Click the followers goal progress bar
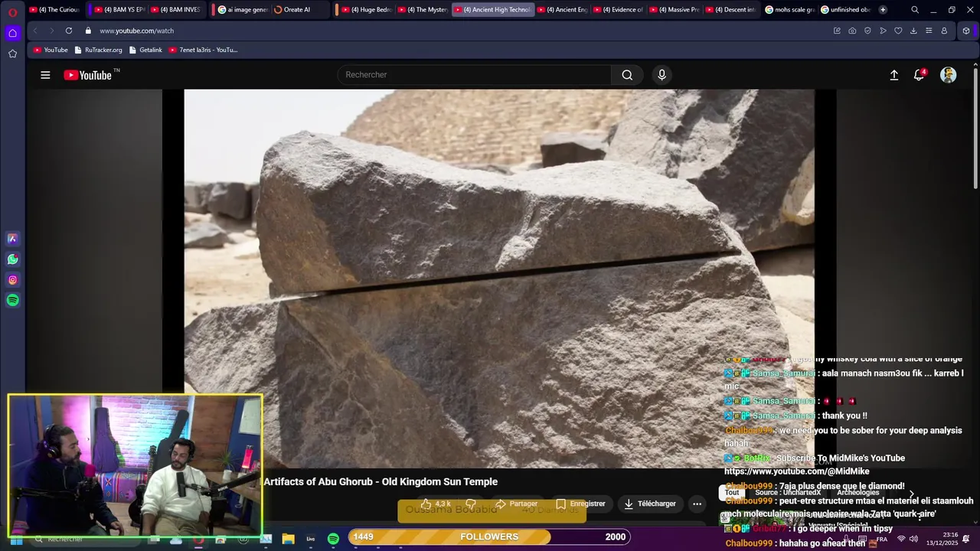 489,537
